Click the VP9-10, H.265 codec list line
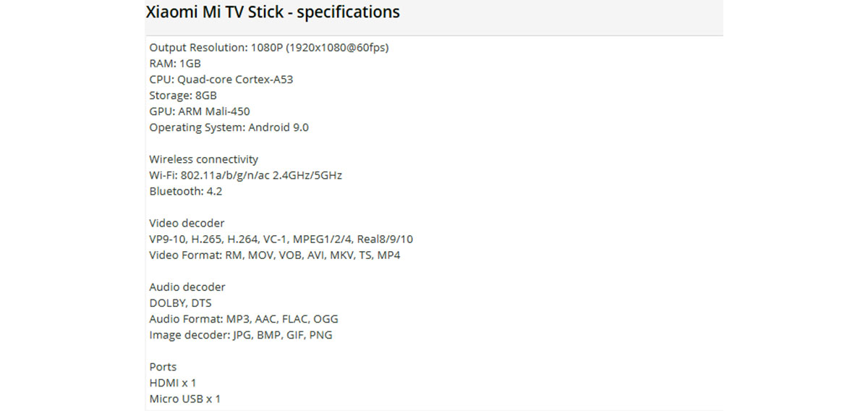The image size is (868, 411). pos(281,239)
